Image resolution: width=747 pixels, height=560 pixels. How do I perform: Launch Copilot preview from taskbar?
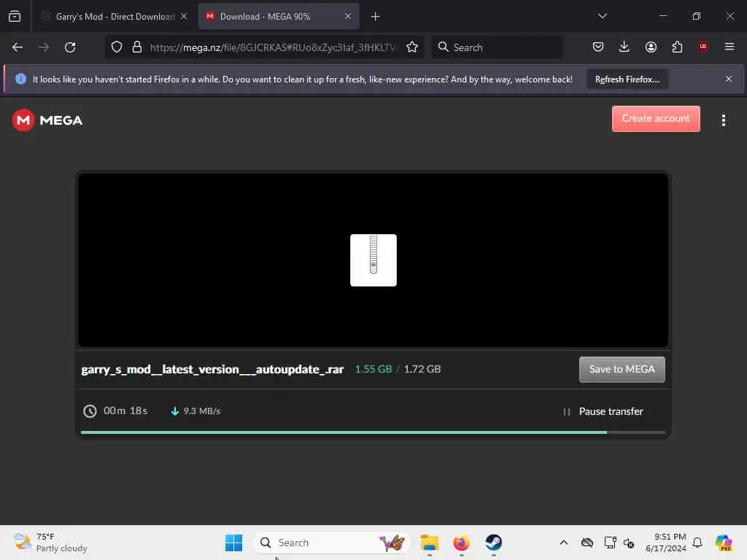pyautogui.click(x=724, y=542)
